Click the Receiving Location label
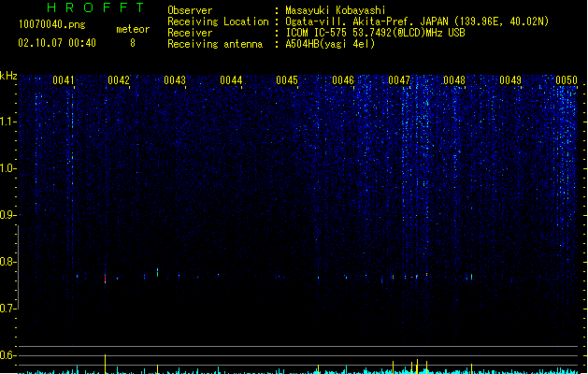Viewport: 588px width, 374px height. 218,22
